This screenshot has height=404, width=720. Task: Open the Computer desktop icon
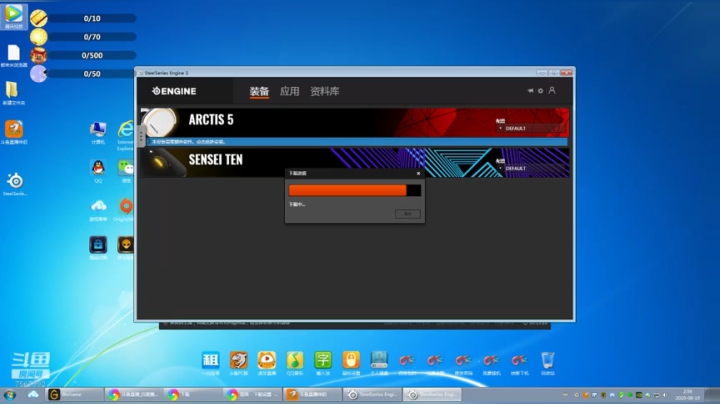tap(98, 133)
